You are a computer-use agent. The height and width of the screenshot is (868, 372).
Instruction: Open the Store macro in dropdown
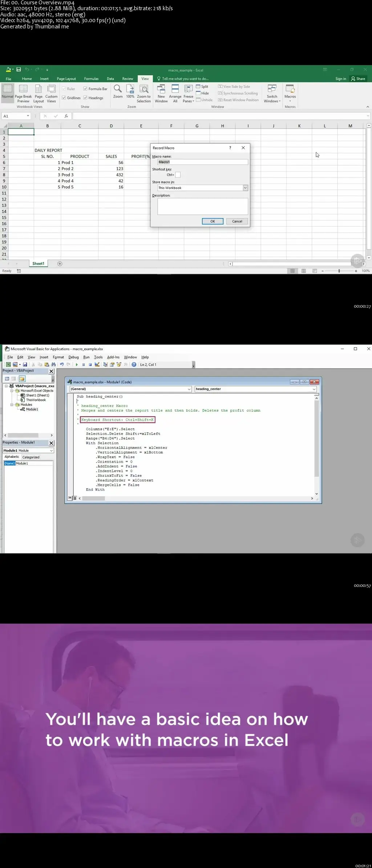tap(245, 188)
